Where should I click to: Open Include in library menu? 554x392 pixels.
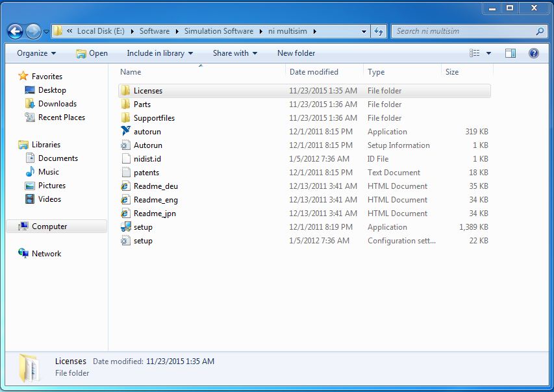[160, 53]
